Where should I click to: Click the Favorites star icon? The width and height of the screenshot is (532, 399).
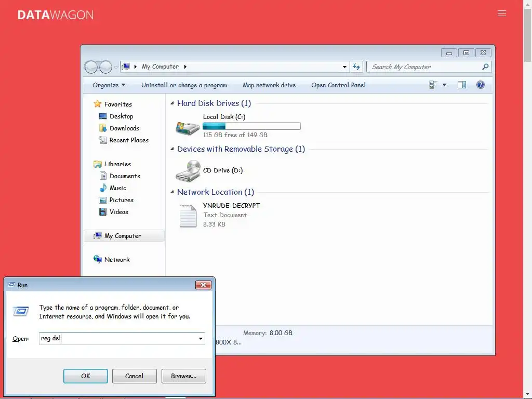[x=98, y=104]
